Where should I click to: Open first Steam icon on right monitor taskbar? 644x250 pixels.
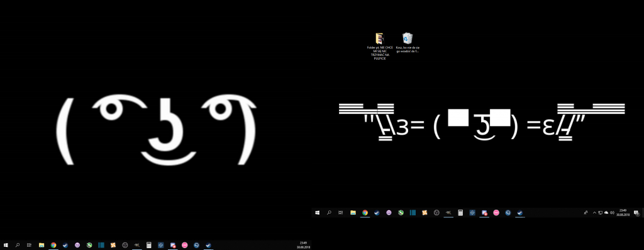[377, 213]
